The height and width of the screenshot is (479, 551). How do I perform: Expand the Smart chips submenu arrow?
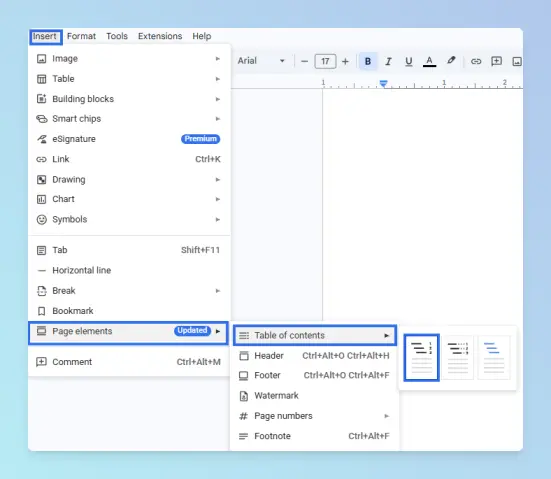click(x=218, y=119)
